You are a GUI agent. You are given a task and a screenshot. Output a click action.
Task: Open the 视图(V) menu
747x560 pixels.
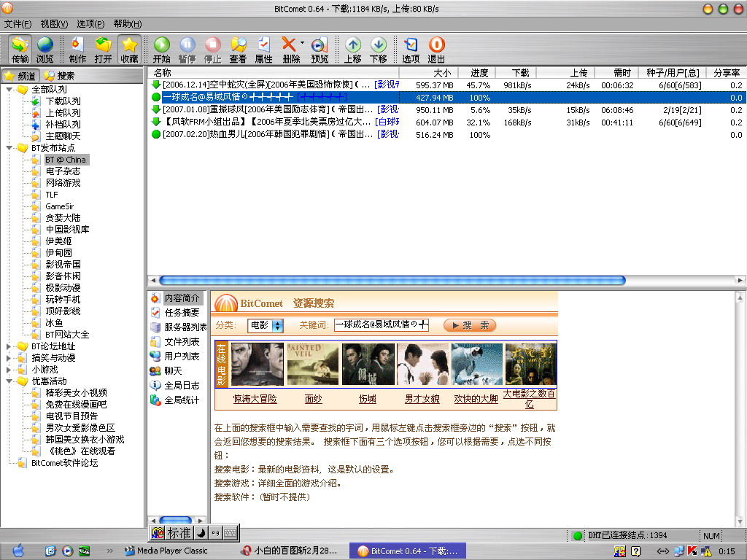[54, 24]
